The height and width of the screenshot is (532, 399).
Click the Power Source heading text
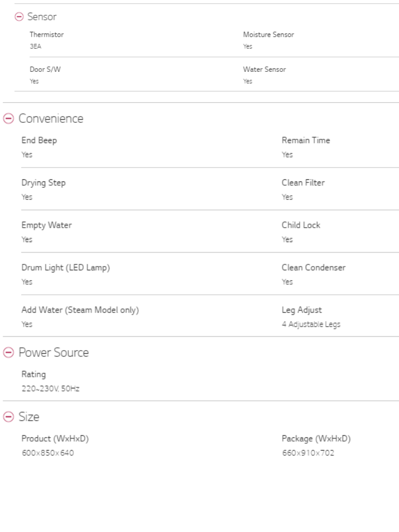point(54,353)
